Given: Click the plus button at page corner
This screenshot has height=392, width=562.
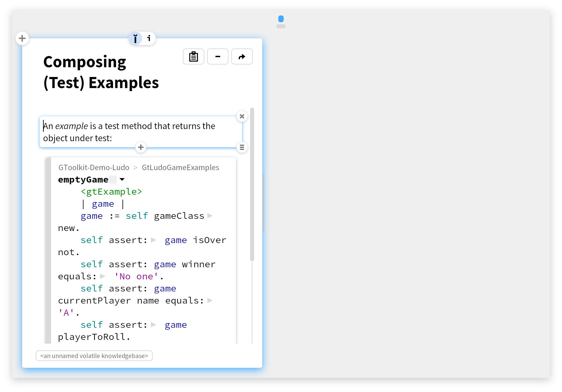Looking at the screenshot, I should click(x=22, y=38).
